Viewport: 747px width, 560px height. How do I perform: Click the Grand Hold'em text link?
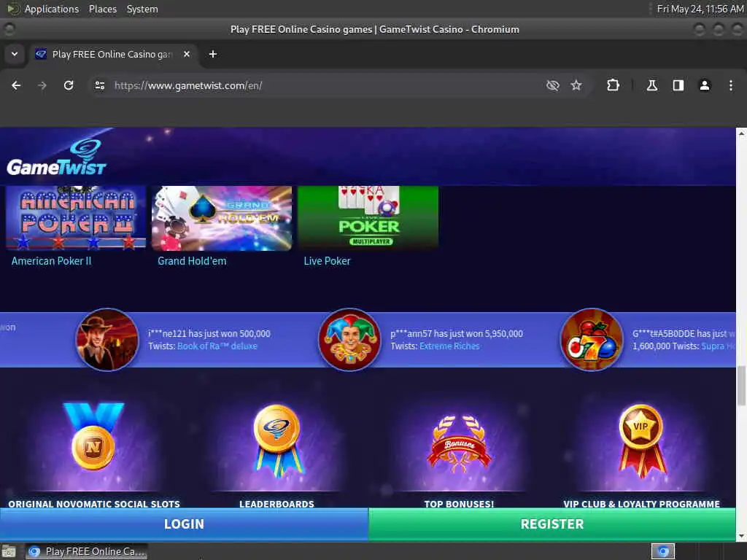pos(192,261)
